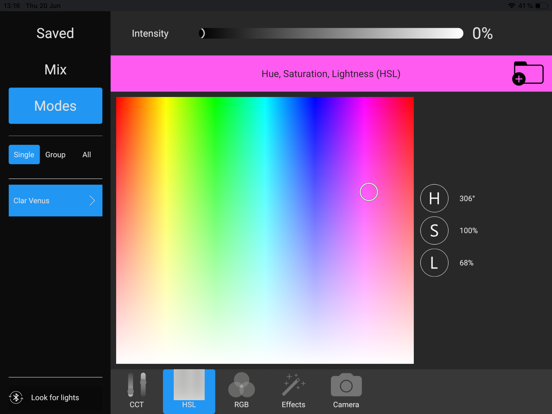This screenshot has height=414, width=552.
Task: Select the HSL mode icon
Action: pos(189,384)
